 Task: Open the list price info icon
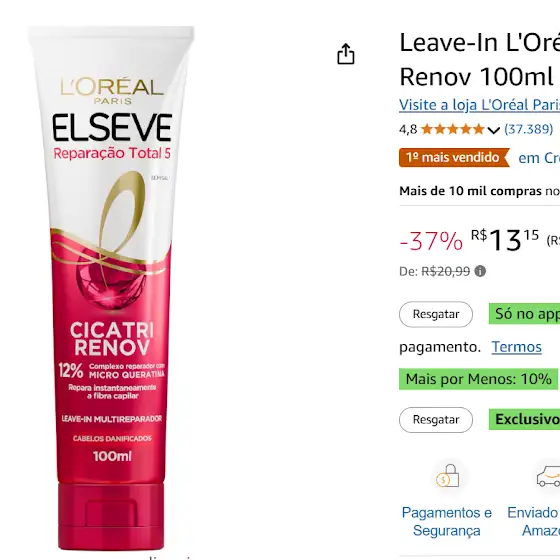(480, 271)
